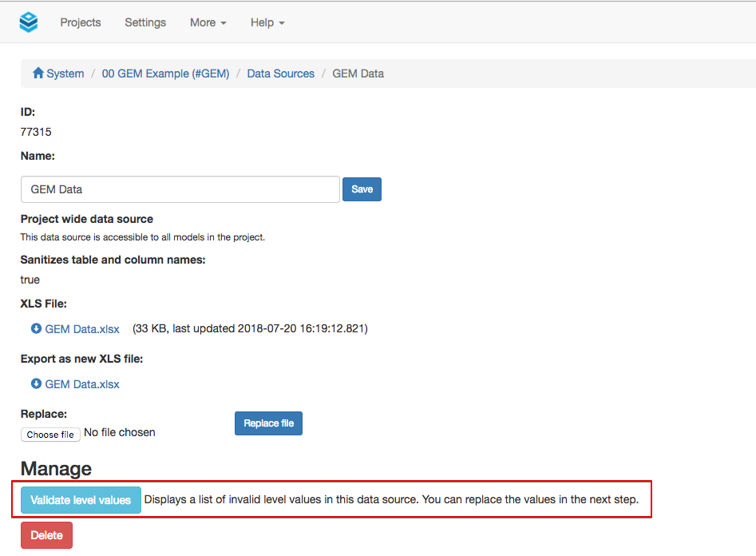Delete this data source
756x556 pixels.
click(x=46, y=535)
